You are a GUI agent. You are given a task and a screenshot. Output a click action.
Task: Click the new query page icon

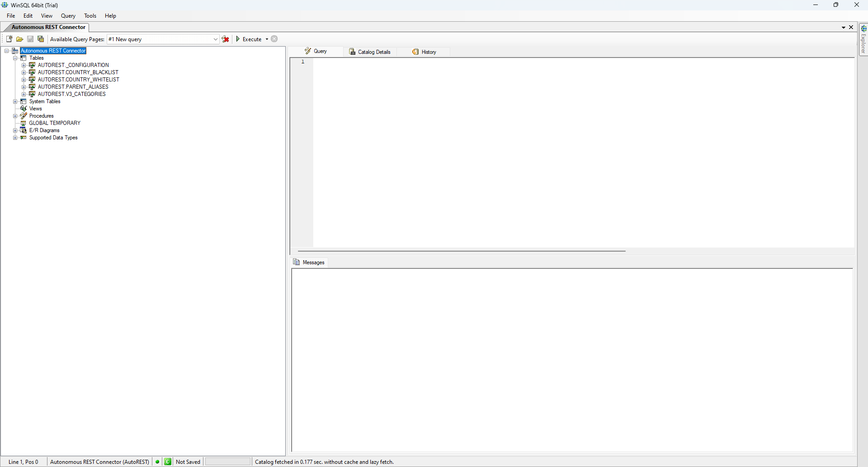[9, 39]
